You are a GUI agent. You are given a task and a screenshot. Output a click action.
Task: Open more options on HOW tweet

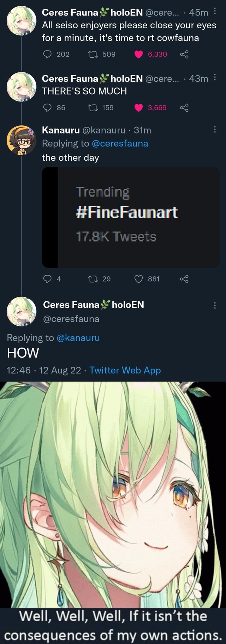pos(215,305)
